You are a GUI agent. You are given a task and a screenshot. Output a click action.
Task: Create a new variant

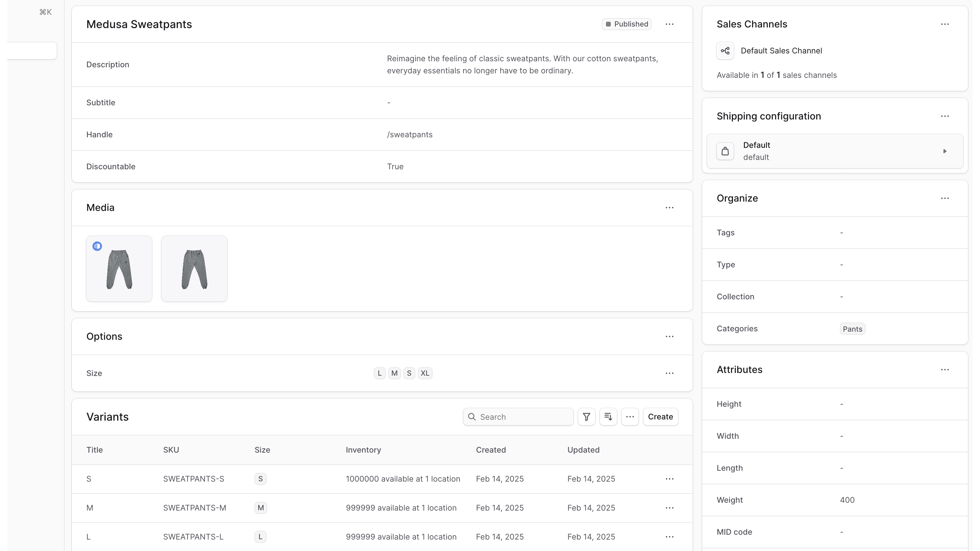pos(660,416)
